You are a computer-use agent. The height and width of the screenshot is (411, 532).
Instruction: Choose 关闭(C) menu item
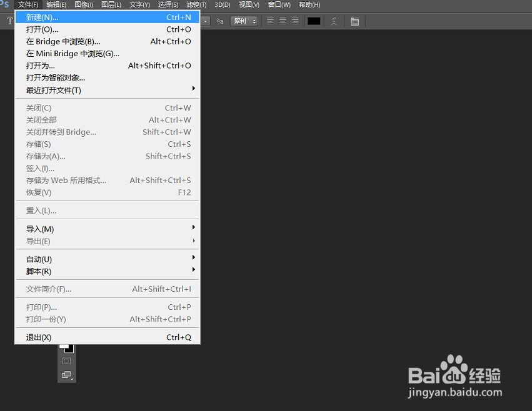[x=106, y=108]
